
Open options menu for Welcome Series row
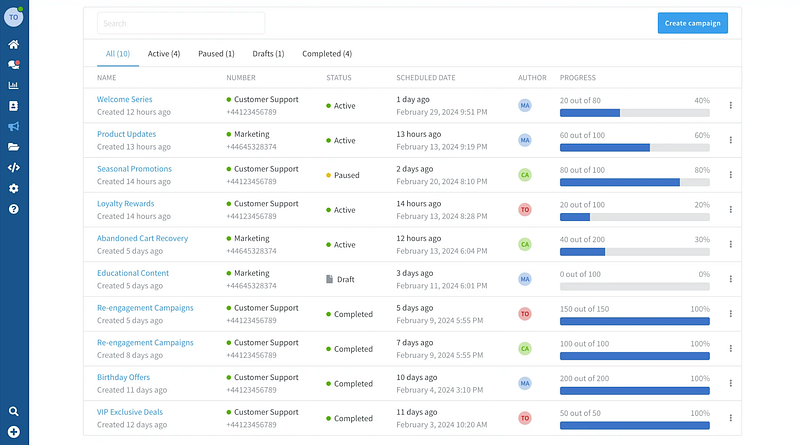(x=730, y=106)
